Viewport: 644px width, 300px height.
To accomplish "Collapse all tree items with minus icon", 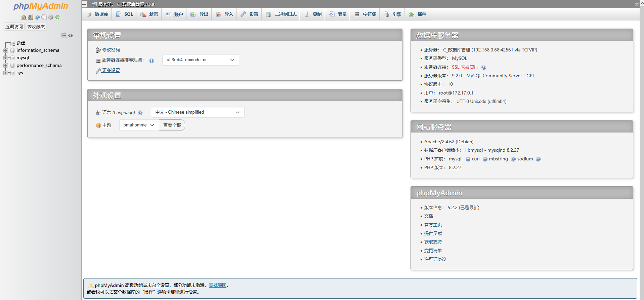I will (64, 35).
